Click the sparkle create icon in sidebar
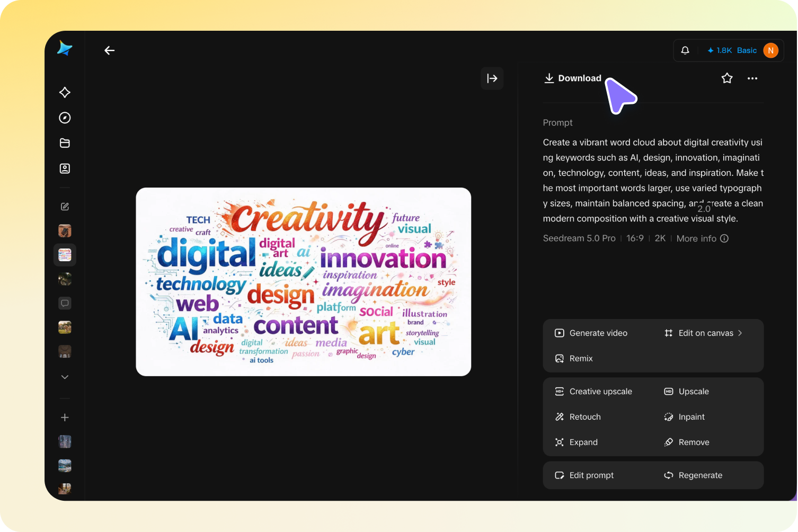This screenshot has width=798, height=532. (x=65, y=92)
